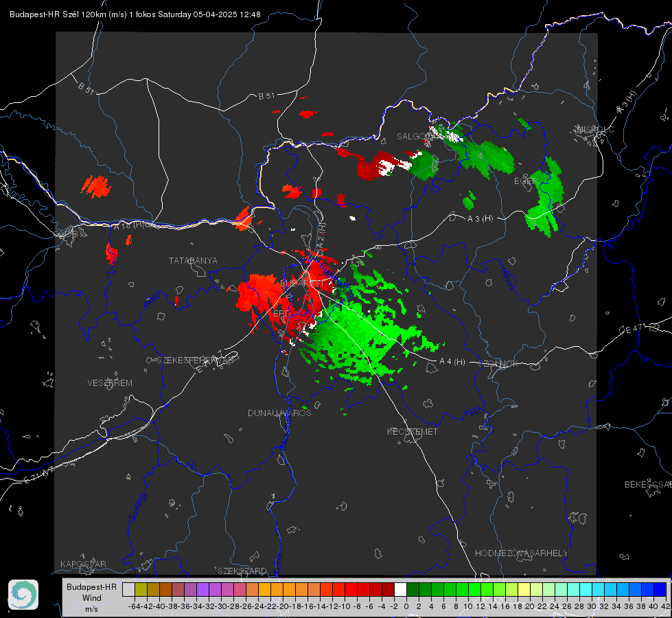672x618 pixels.
Task: Click the BÉKÉSCSABA label at the map edge
Action: point(648,485)
